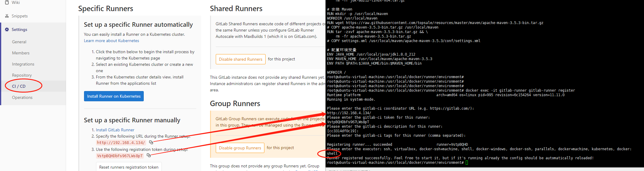The height and width of the screenshot is (171, 644).
Task: Click Reset runners registration token button
Action: point(129,167)
